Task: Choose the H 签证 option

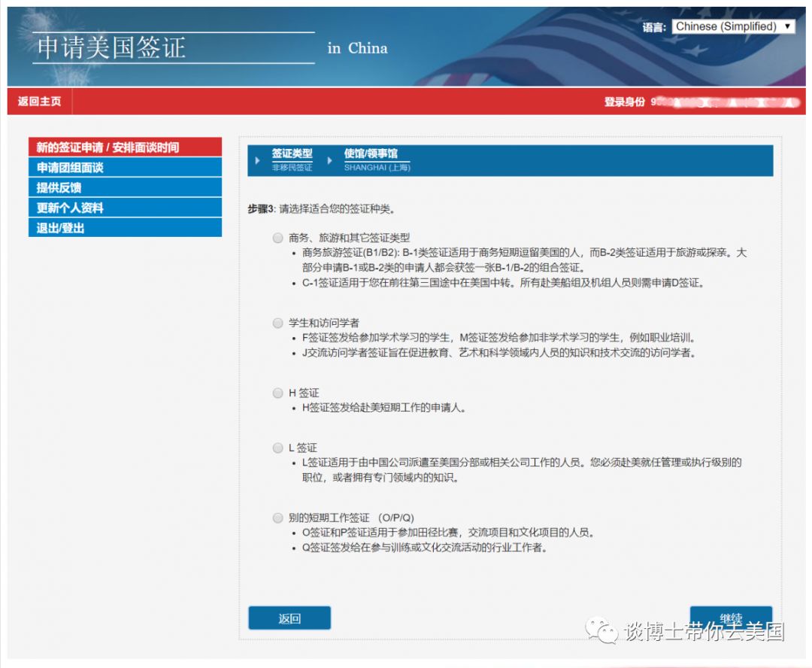Action: point(277,392)
